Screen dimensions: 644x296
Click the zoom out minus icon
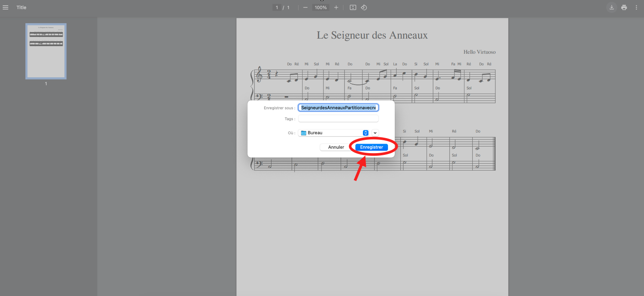coord(305,7)
